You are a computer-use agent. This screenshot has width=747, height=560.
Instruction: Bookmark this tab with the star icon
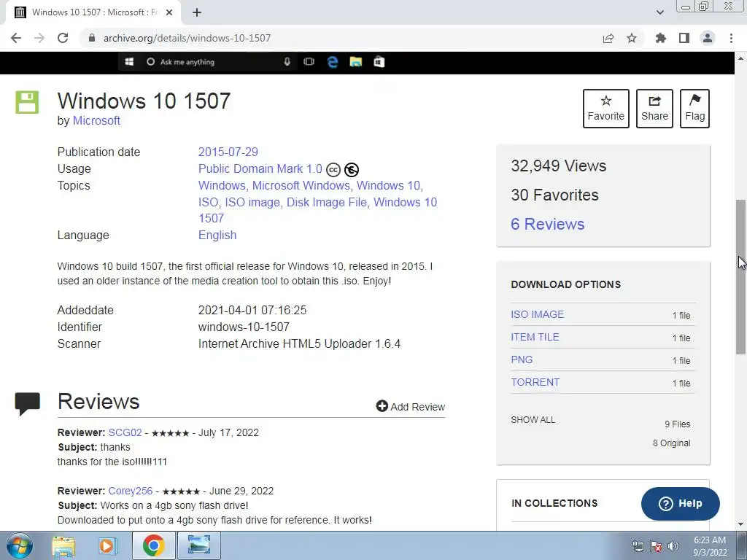tap(632, 38)
